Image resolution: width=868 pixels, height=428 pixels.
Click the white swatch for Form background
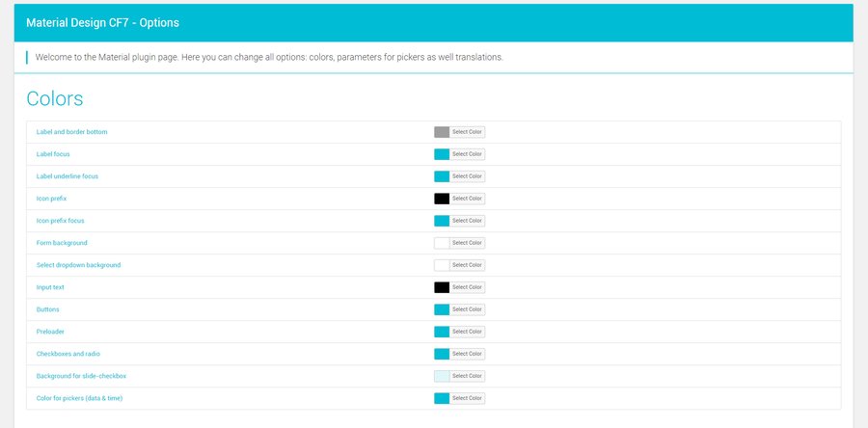(x=442, y=243)
